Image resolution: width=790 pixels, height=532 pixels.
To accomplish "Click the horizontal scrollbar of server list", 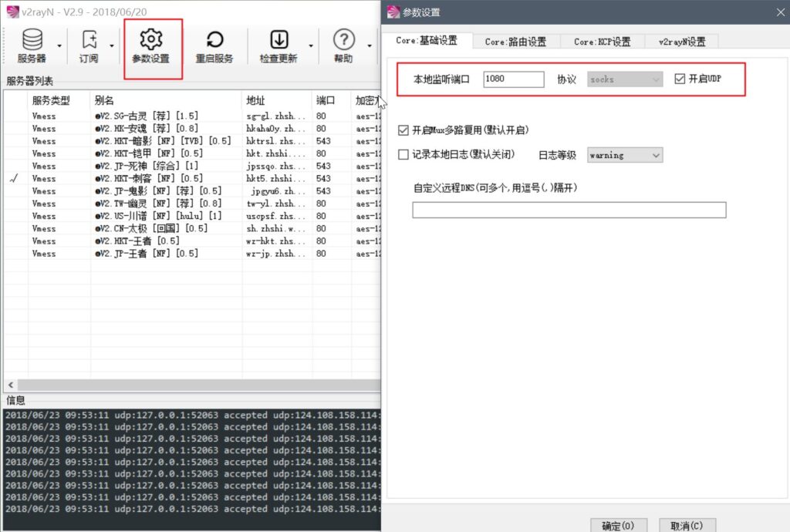I will [x=199, y=385].
